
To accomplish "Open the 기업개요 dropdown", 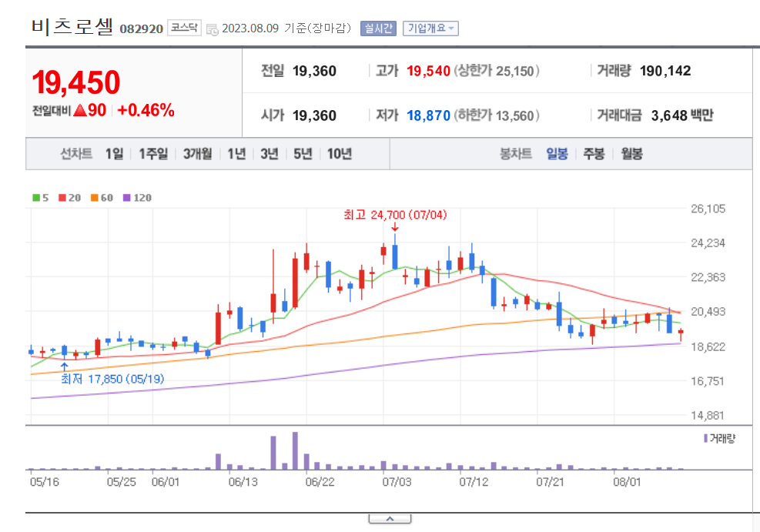I will [430, 28].
